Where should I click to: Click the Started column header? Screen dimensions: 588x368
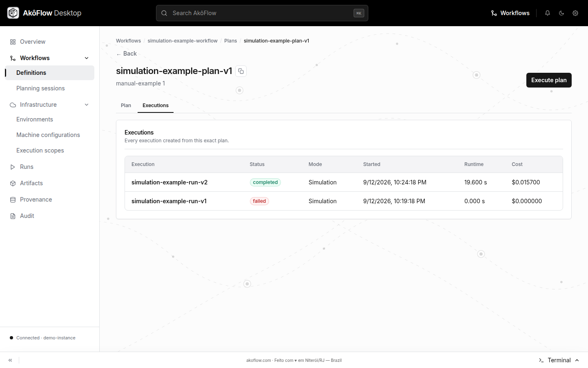372,164
